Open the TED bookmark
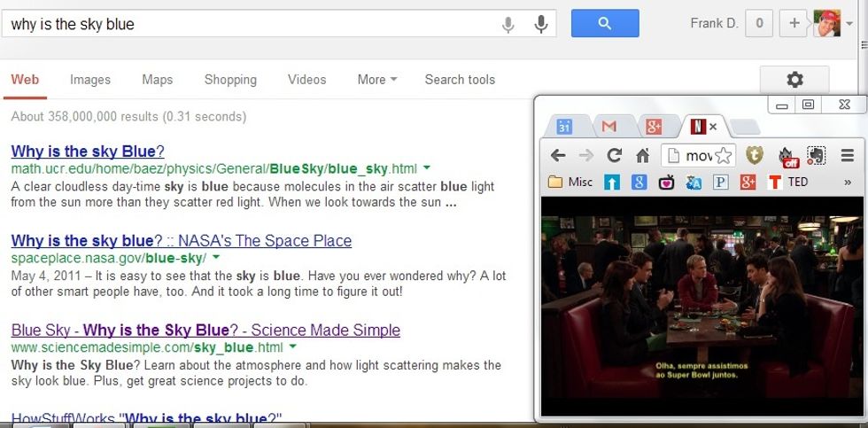Image resolution: width=868 pixels, height=428 pixels. click(x=788, y=182)
